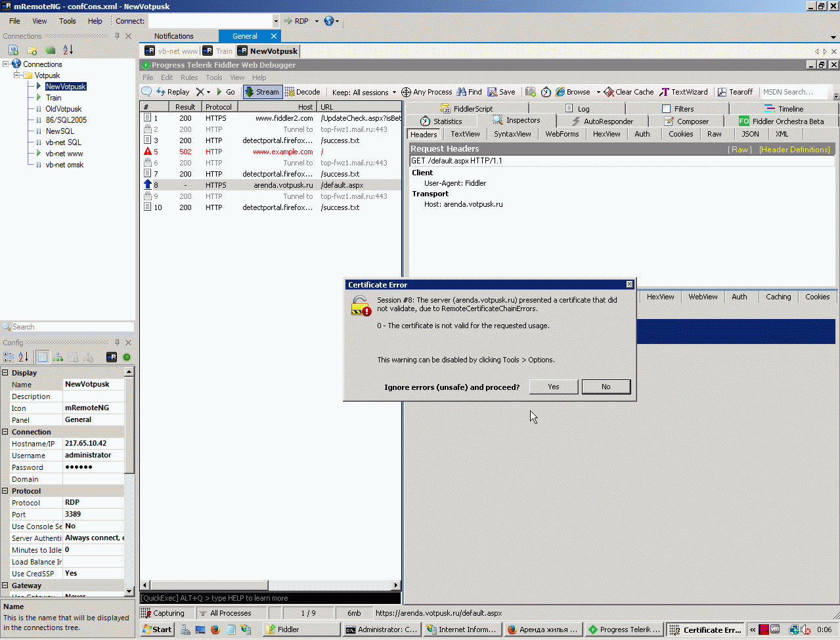The image size is (840, 640).
Task: Click Clear Cache in Fiddler toolbar
Action: pyautogui.click(x=629, y=92)
